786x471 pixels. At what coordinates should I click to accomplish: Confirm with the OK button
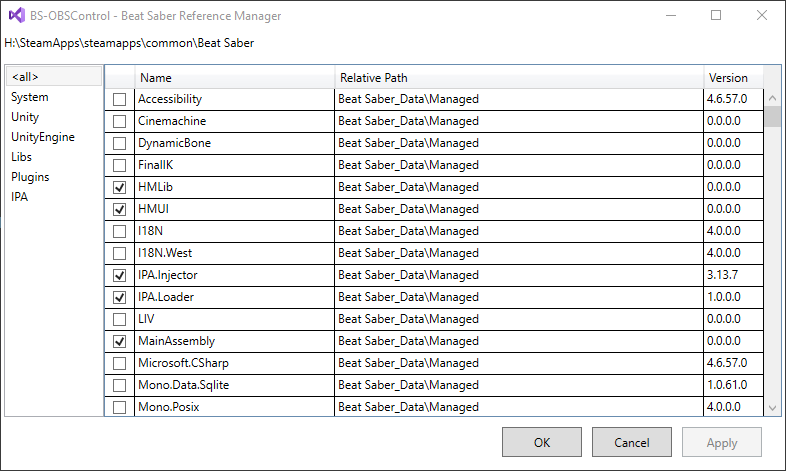542,442
